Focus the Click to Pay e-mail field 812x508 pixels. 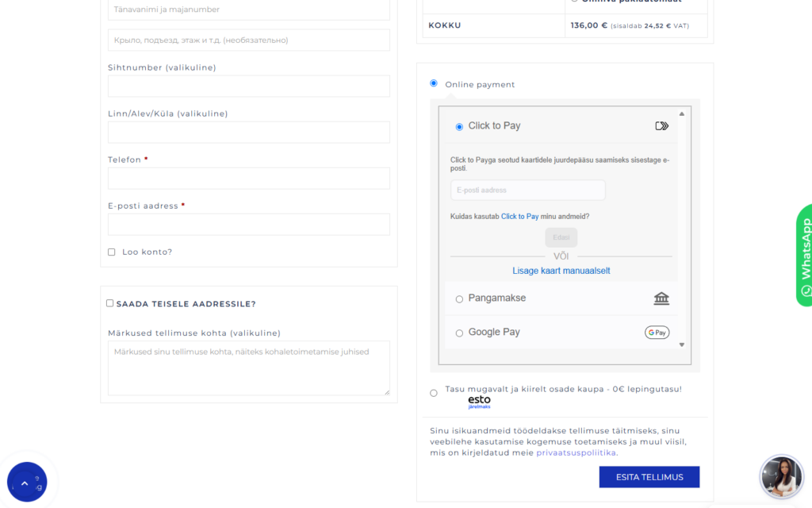point(527,190)
